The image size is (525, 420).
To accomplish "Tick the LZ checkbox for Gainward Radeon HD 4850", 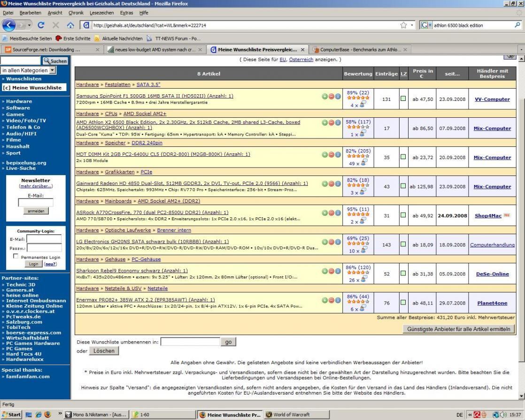I will [403, 186].
